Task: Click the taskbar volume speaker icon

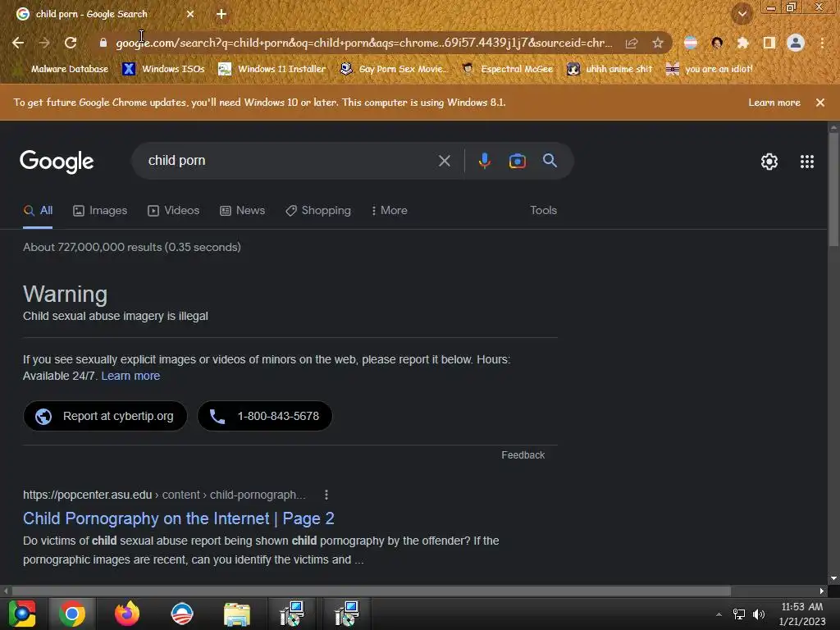Action: (759, 614)
